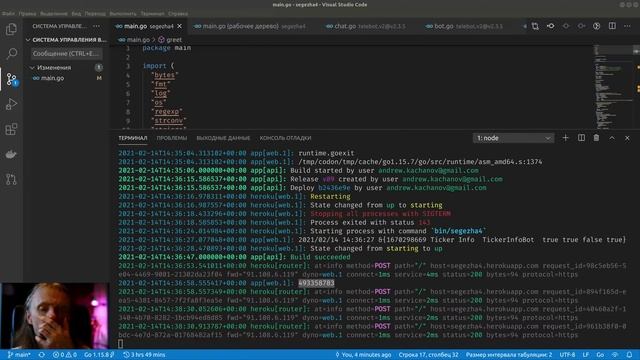Open the Справка menu in the menu bar
Image resolution: width=640 pixels, height=360 pixels.
pos(178,13)
